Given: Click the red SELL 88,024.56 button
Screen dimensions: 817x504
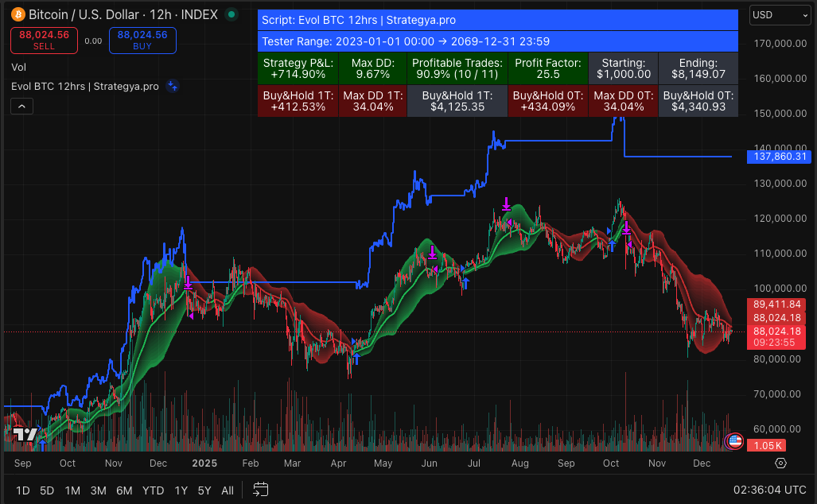Looking at the screenshot, I should click(x=45, y=40).
